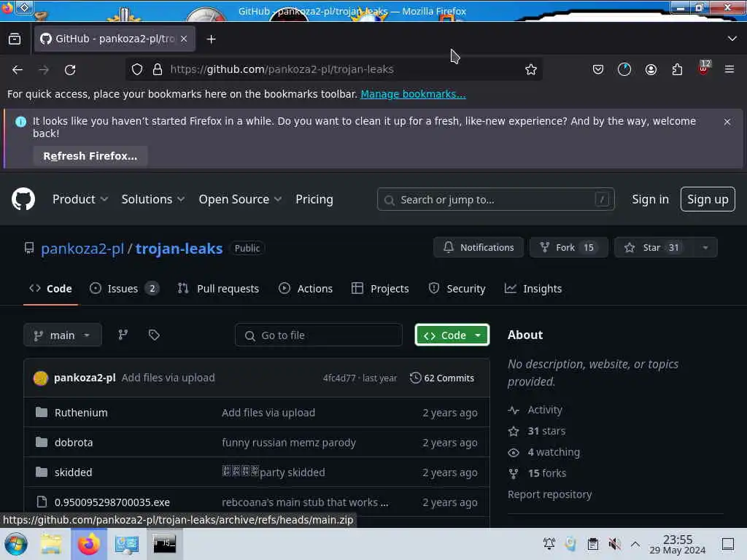747x560 pixels.
Task: Click the Firefox taskbar icon
Action: click(x=89, y=544)
